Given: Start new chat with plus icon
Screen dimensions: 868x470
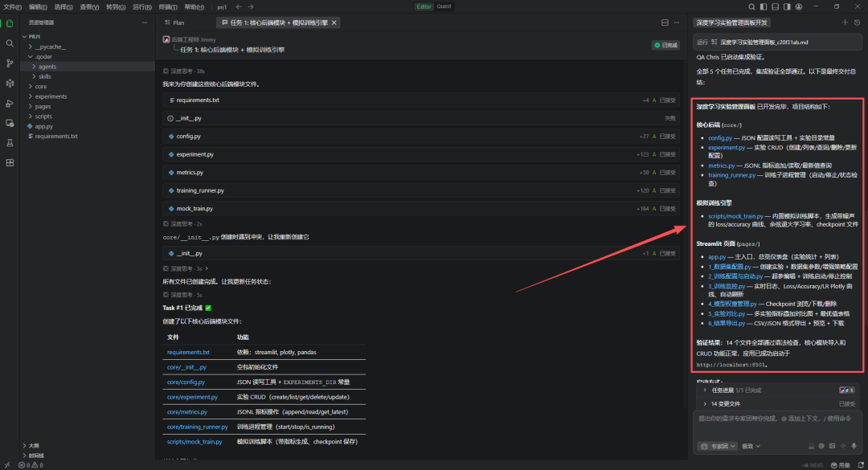Looking at the screenshot, I should coord(845,22).
